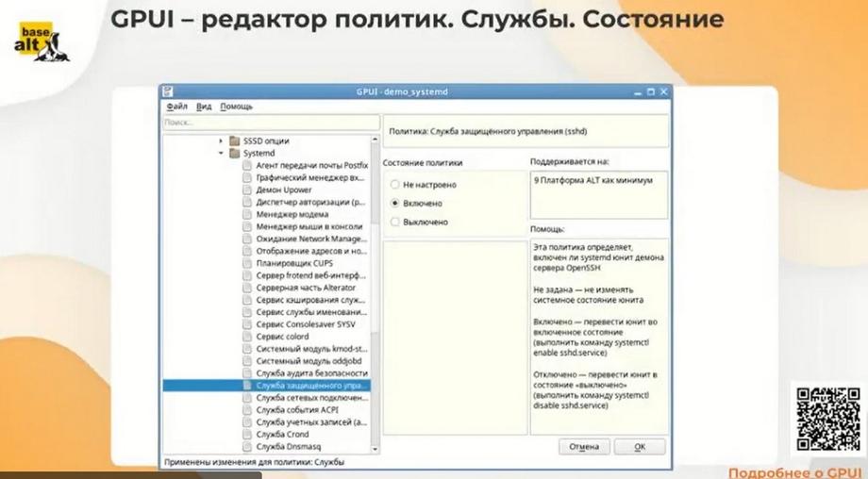This screenshot has height=479, width=868.
Task: Select the Включено radio option
Action: pyautogui.click(x=394, y=203)
